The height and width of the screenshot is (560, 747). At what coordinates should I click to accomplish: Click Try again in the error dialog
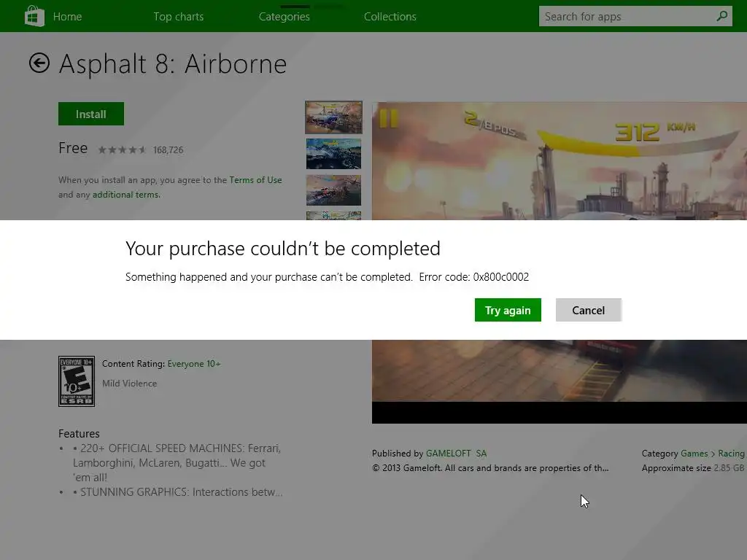508,310
